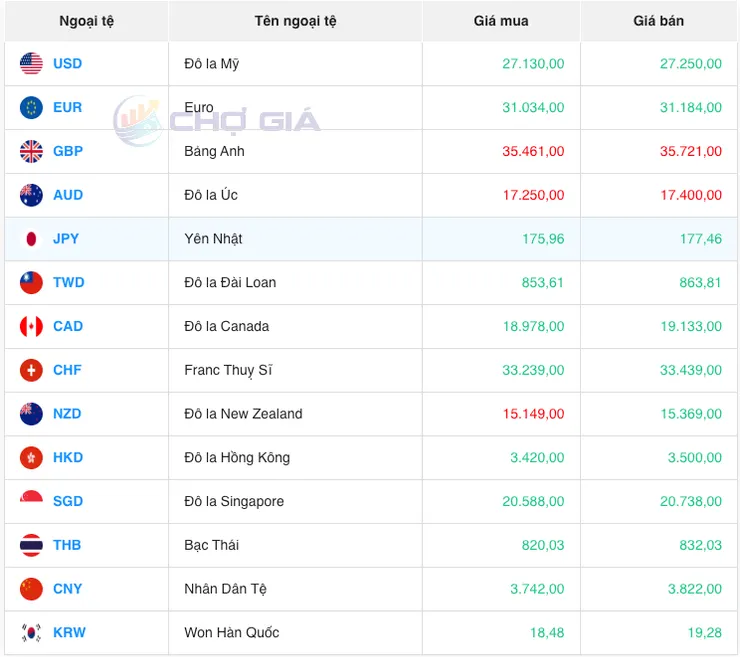Click the British flag icon
Viewport: 740px width, 657px height.
(x=31, y=152)
